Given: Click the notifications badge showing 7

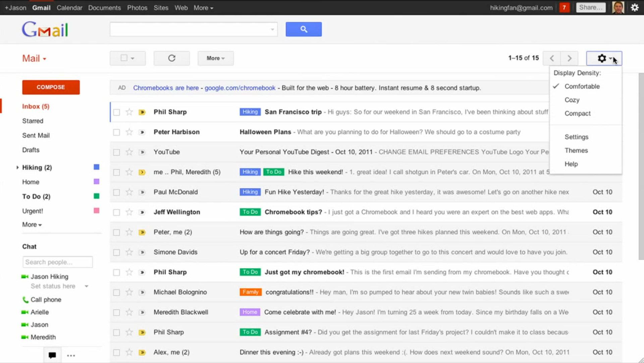Looking at the screenshot, I should 564,7.
